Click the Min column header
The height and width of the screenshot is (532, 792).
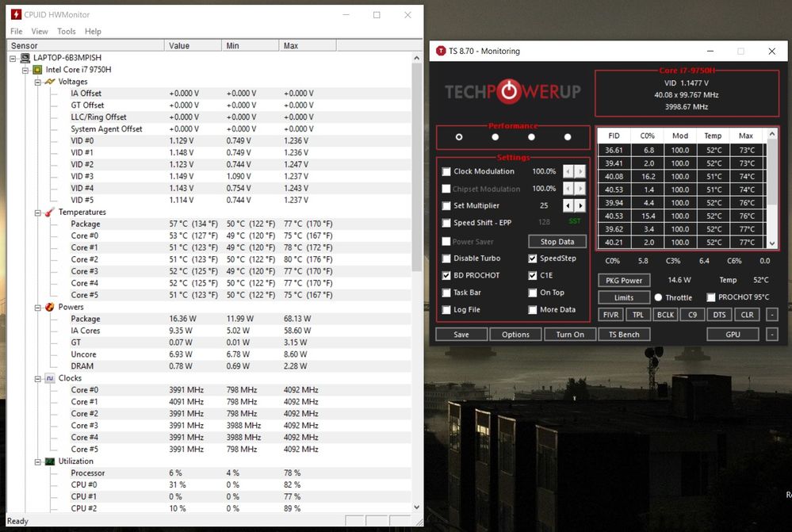tap(250, 45)
